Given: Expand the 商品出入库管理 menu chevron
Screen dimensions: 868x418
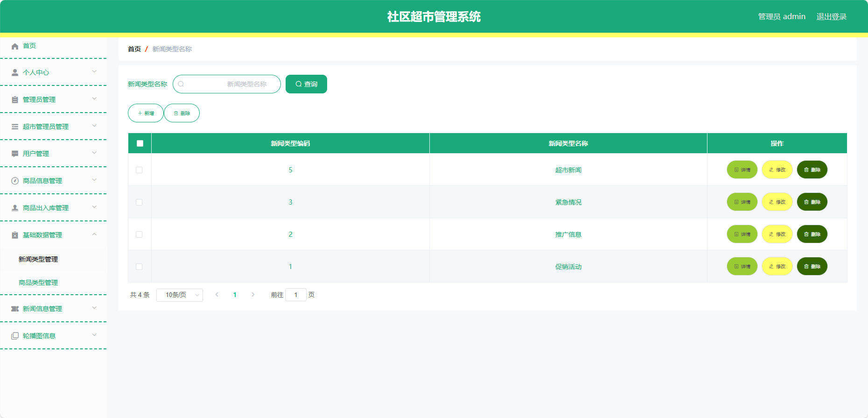Looking at the screenshot, I should [94, 207].
